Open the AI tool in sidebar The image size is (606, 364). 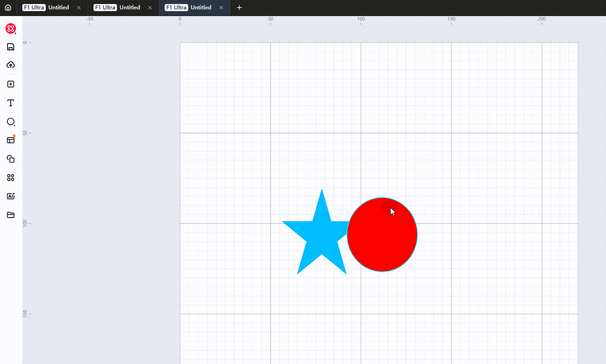11,196
